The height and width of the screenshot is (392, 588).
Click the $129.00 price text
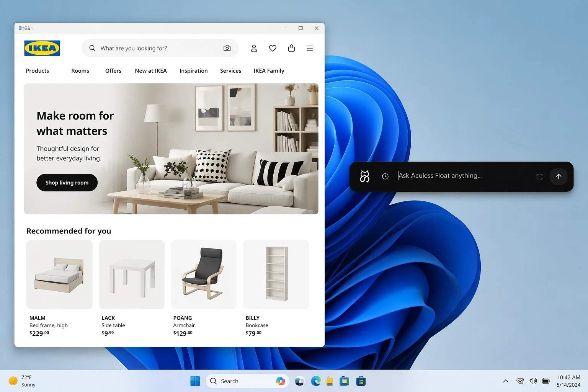coord(183,333)
